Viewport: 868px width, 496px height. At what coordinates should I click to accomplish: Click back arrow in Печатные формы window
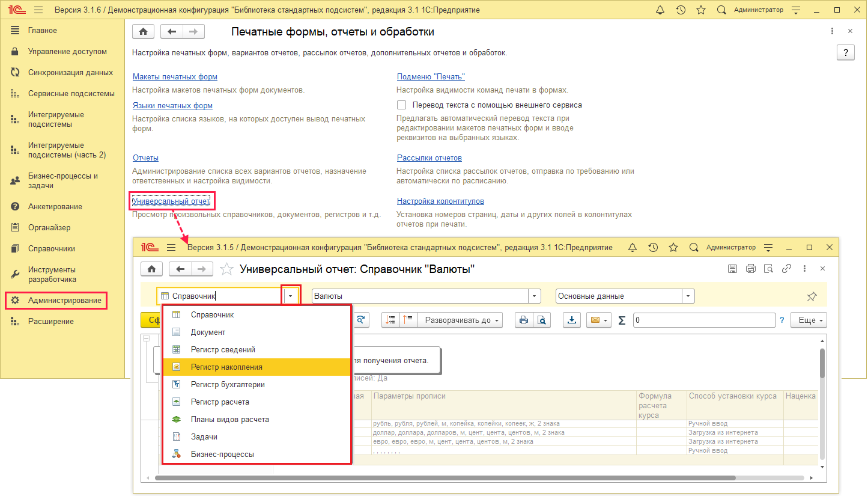click(172, 32)
